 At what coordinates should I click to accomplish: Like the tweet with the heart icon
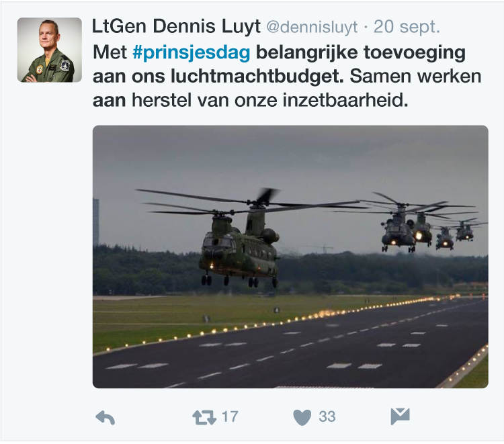click(302, 417)
